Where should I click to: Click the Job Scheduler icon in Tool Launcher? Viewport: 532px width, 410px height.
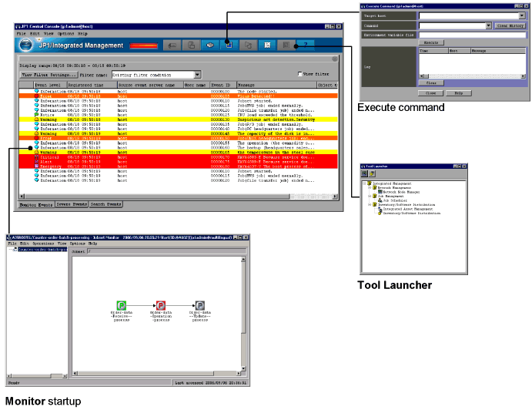pos(380,200)
